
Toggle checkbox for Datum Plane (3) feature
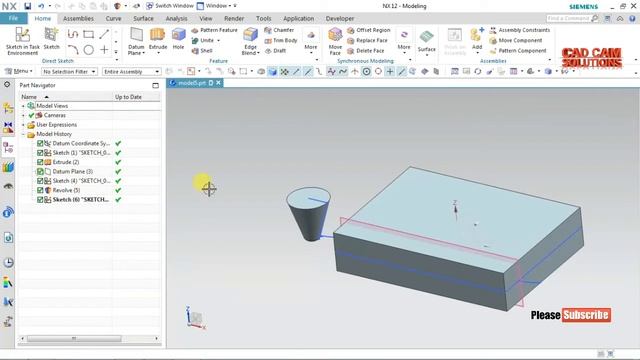coord(40,171)
